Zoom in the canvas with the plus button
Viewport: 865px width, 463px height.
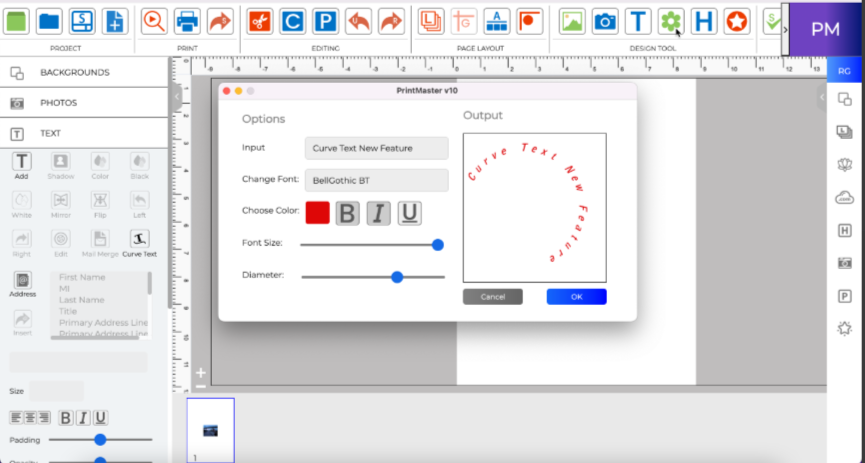201,373
